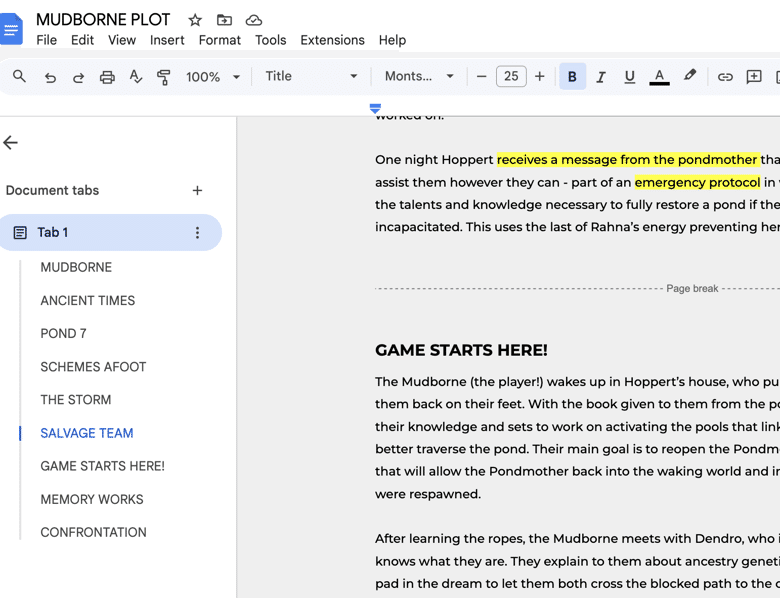Check the cloud save status icon

254,20
